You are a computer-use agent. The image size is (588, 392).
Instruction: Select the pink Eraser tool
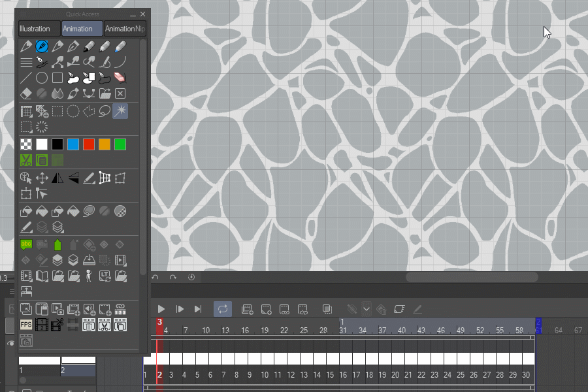[120, 78]
